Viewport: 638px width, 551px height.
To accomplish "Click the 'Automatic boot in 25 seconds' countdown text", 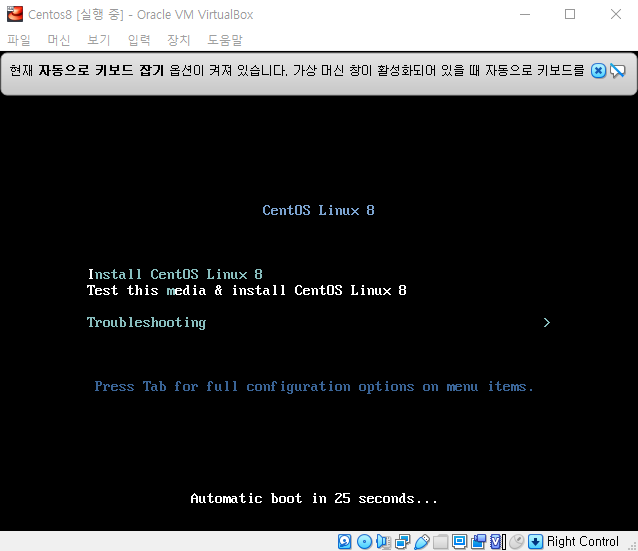I will tap(314, 499).
